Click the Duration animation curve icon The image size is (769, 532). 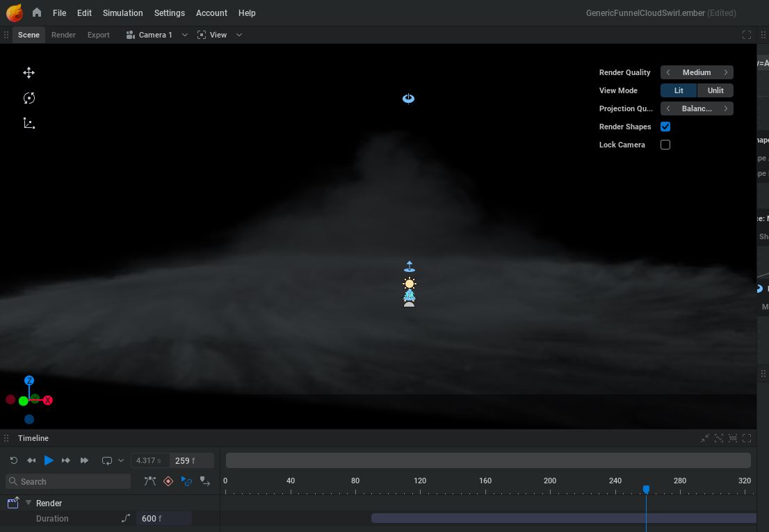pyautogui.click(x=126, y=518)
